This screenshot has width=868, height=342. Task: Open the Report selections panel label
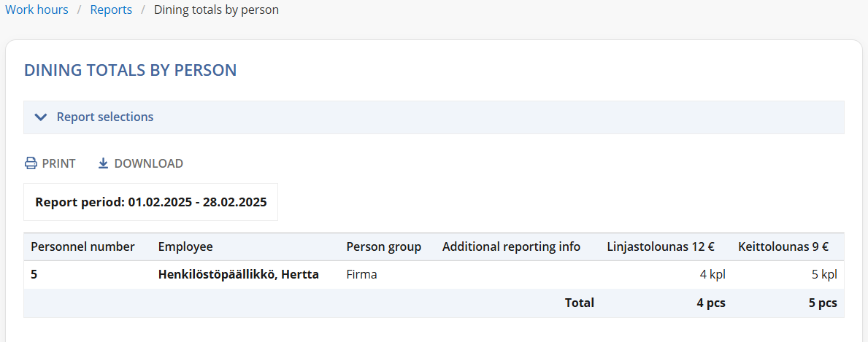tap(105, 117)
